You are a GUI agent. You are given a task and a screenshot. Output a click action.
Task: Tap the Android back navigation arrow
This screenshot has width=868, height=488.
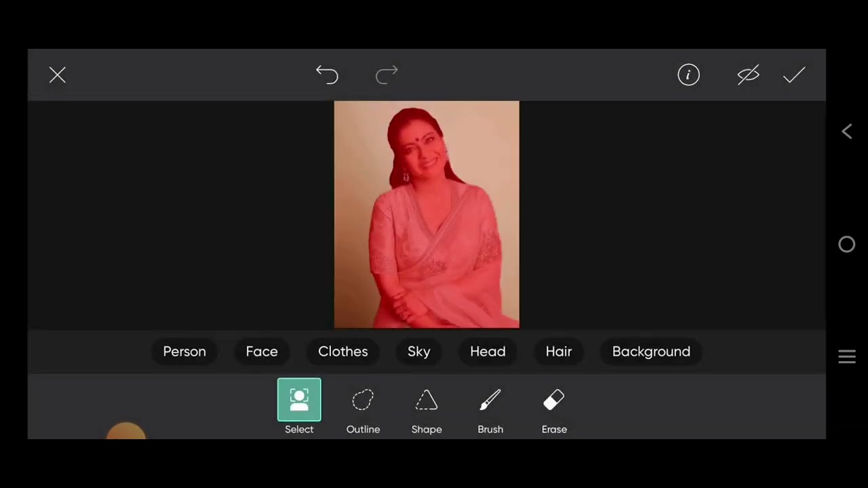pos(847,131)
